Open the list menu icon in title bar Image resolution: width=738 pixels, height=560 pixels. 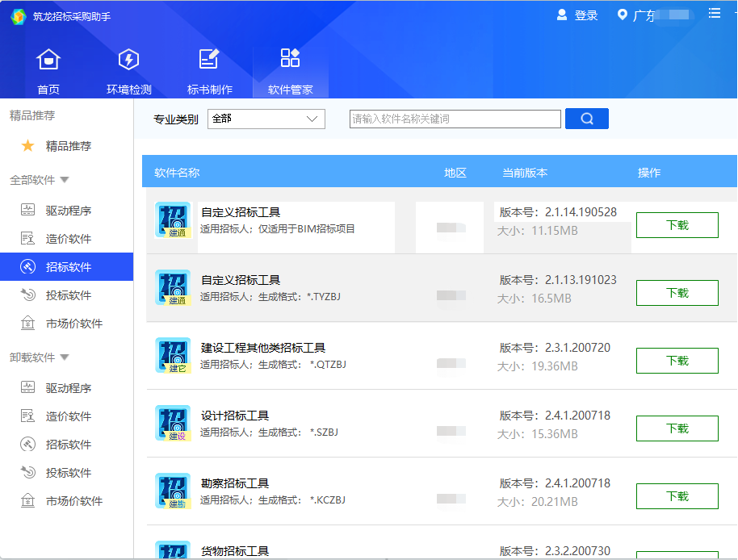pos(714,13)
